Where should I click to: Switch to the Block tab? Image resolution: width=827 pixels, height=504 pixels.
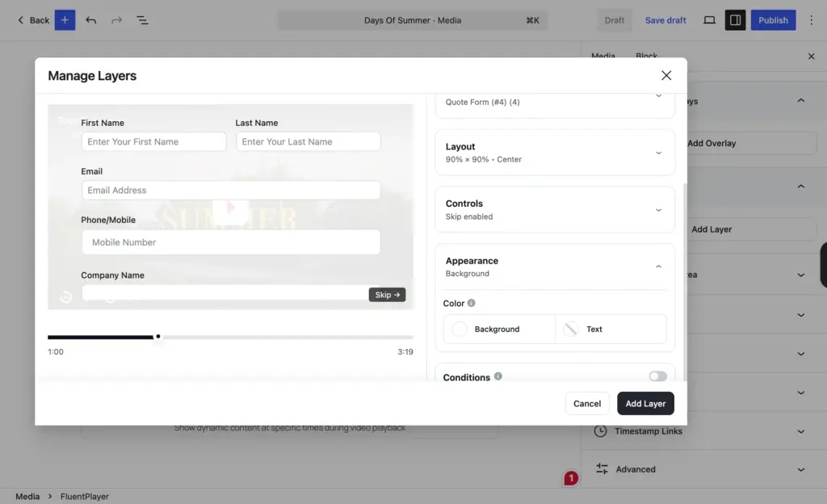tap(646, 56)
